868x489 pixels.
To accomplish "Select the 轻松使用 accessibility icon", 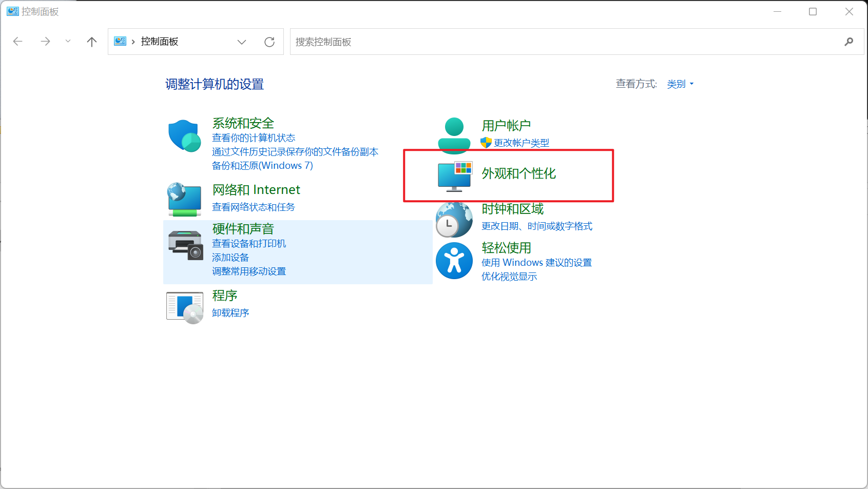I will click(x=454, y=260).
